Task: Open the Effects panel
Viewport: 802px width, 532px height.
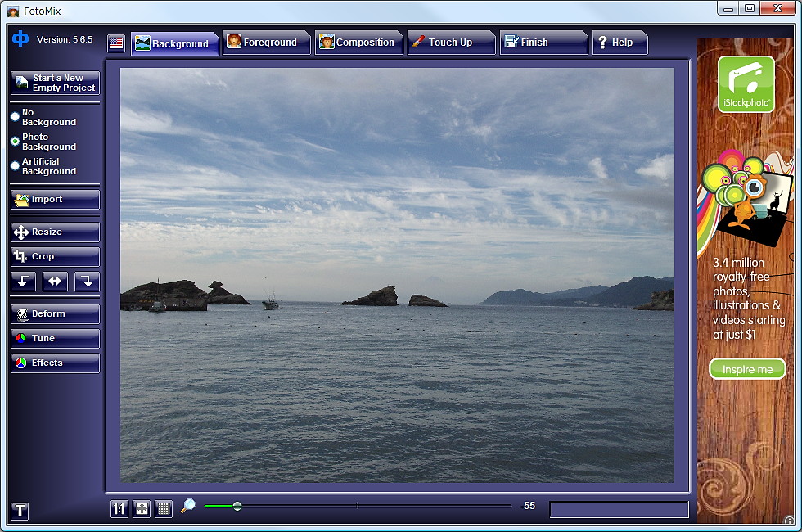Action: point(56,363)
